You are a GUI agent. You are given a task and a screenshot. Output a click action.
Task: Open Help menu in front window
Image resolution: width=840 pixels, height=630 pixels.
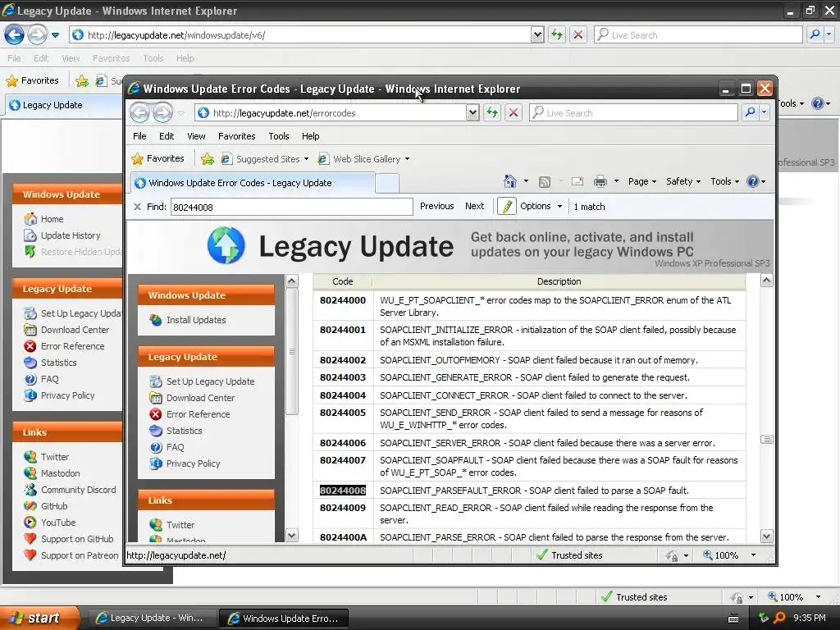pyautogui.click(x=311, y=136)
